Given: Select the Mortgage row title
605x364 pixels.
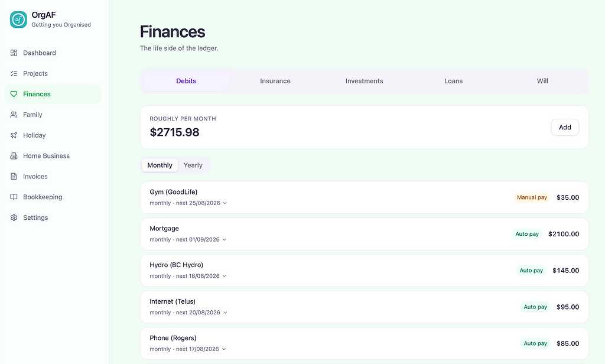Looking at the screenshot, I should (164, 229).
